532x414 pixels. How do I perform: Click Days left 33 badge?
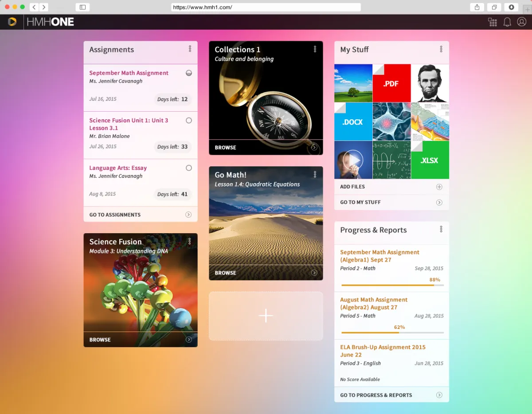point(172,147)
